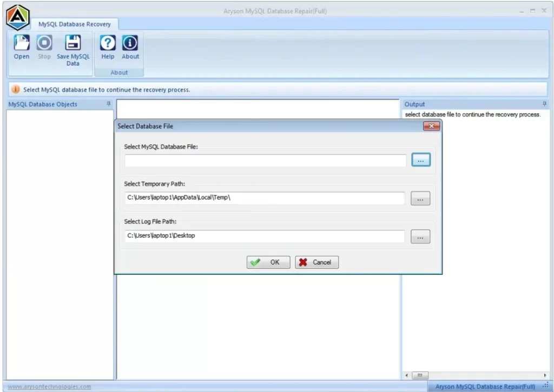Cancel the Select Database File dialog
The image size is (554, 392).
(x=316, y=262)
